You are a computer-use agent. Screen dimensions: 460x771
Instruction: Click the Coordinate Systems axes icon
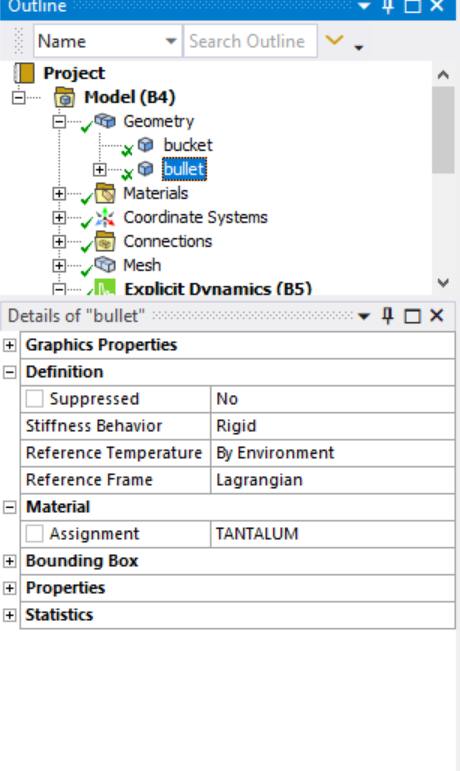[x=105, y=217]
